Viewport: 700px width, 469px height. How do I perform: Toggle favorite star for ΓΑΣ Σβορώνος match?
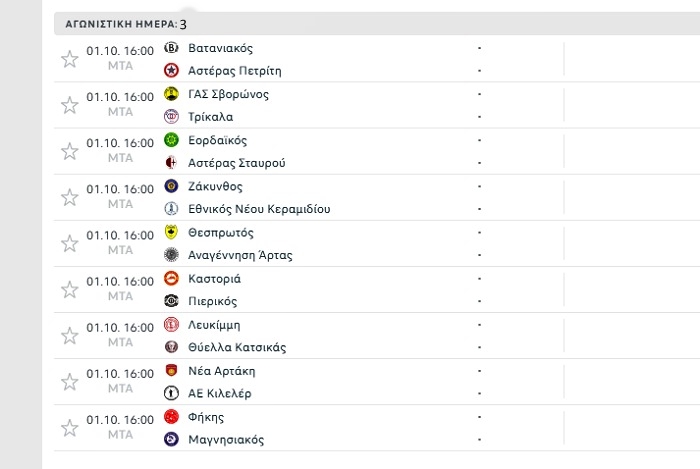click(x=70, y=105)
